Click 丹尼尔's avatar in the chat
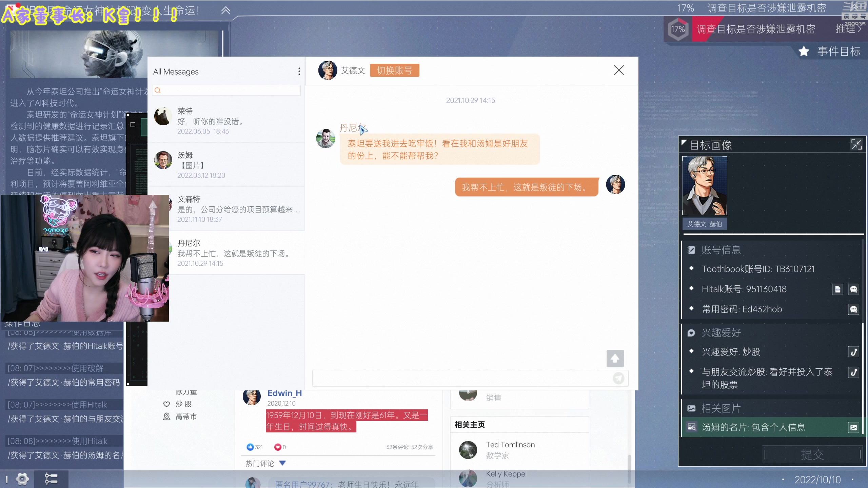This screenshot has height=488, width=868. [325, 138]
